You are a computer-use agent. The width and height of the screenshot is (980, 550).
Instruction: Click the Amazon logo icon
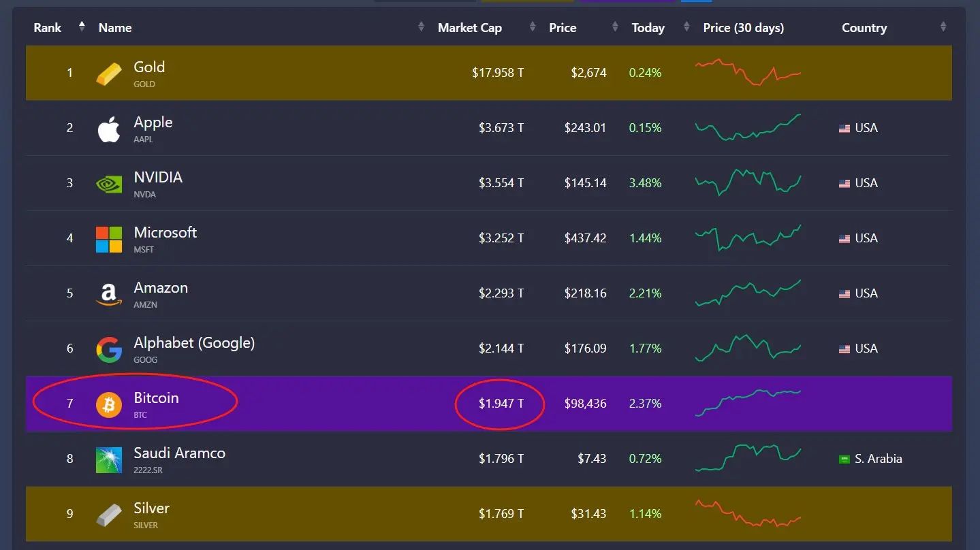(109, 294)
